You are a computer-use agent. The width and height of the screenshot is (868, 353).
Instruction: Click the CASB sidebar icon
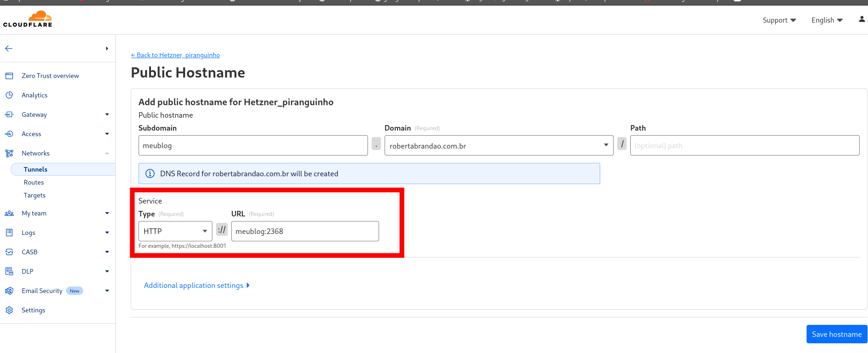tap(9, 252)
